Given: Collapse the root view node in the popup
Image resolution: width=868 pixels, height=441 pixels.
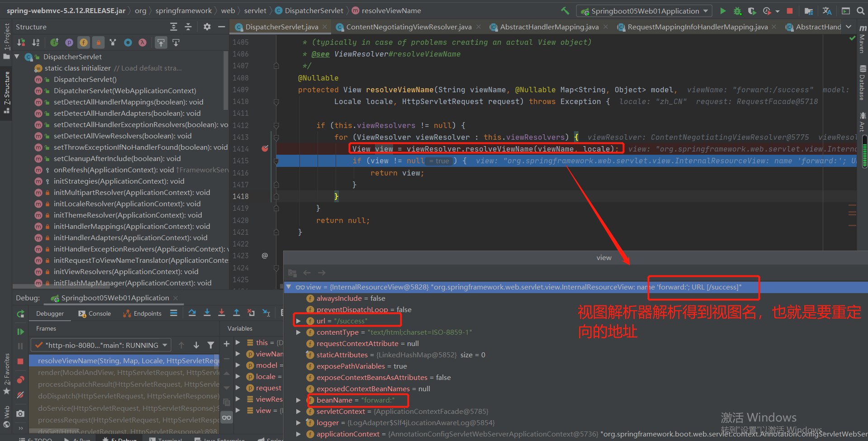Looking at the screenshot, I should 289,287.
